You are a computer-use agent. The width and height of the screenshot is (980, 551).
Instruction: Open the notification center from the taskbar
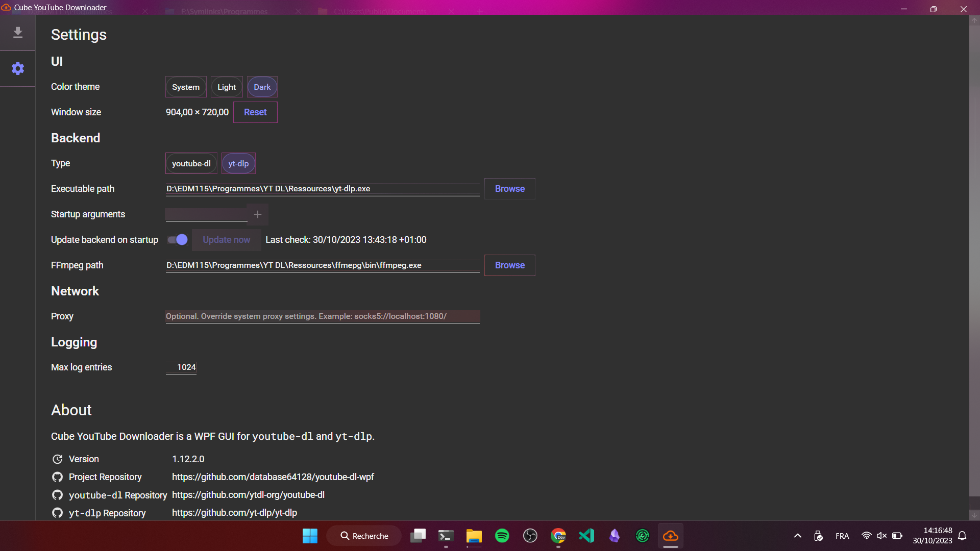(x=963, y=536)
